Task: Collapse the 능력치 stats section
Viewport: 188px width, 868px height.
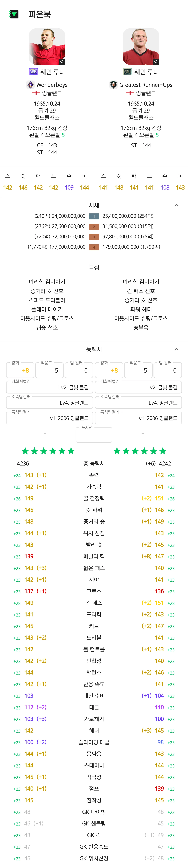Action: point(176,349)
